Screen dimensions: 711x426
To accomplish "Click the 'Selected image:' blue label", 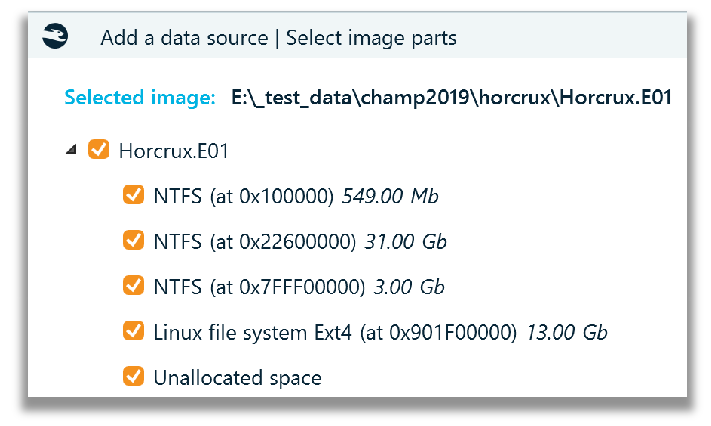I will coord(140,97).
